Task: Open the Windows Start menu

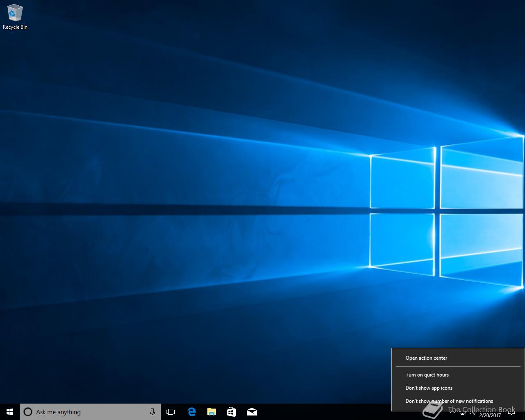Action: coord(10,412)
